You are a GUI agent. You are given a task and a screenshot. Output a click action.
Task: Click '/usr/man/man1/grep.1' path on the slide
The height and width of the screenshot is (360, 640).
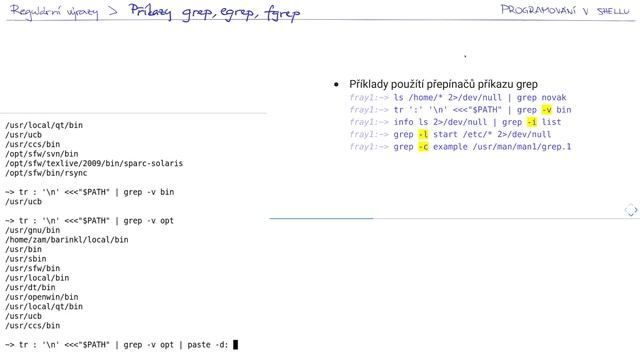tap(522, 147)
